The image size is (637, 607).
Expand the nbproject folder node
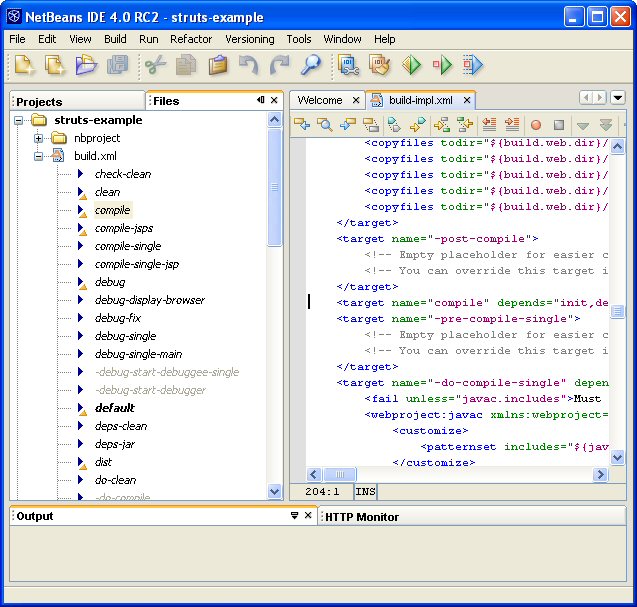tap(38, 139)
